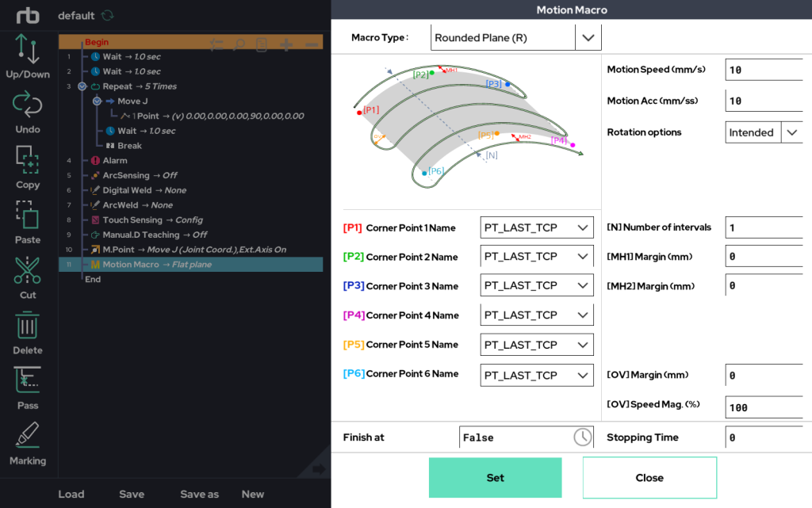Open Corner Point 3 Name dropdown
Image resolution: width=812 pixels, height=508 pixels.
(537, 285)
